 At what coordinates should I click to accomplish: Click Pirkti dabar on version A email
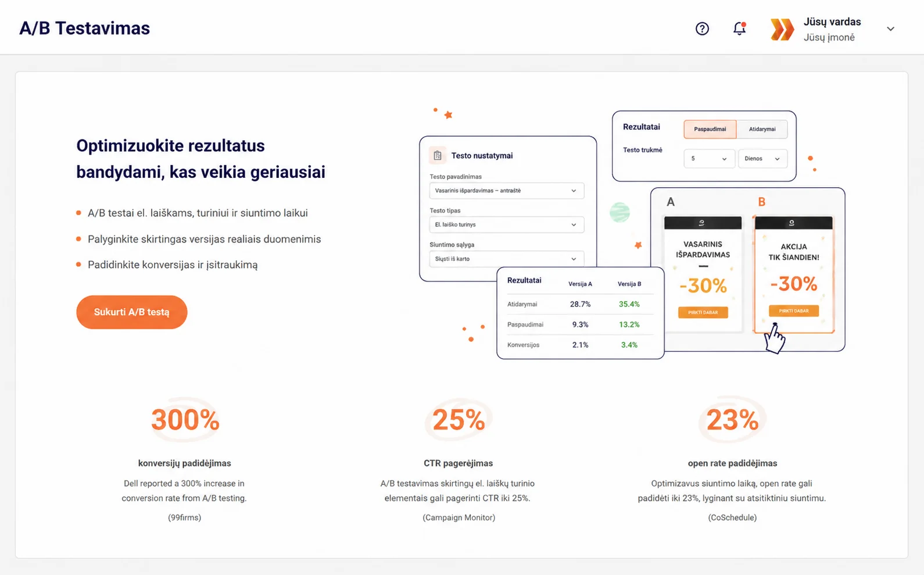click(703, 312)
